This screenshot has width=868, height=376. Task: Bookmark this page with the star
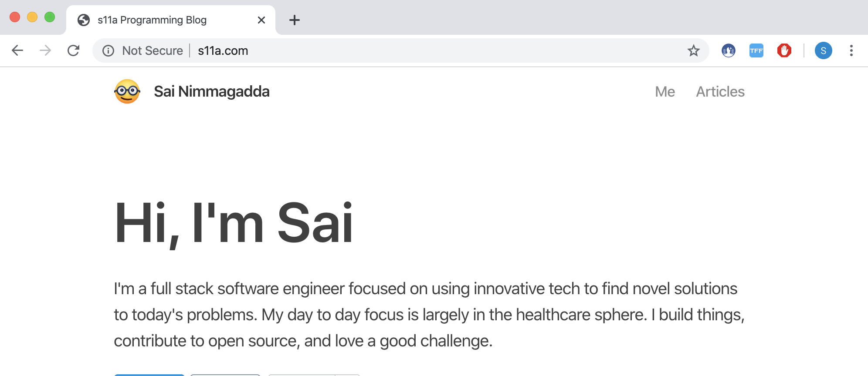tap(693, 51)
